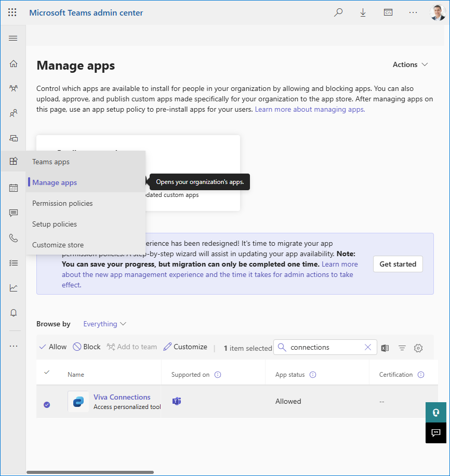Click the Supported on column header

point(190,375)
